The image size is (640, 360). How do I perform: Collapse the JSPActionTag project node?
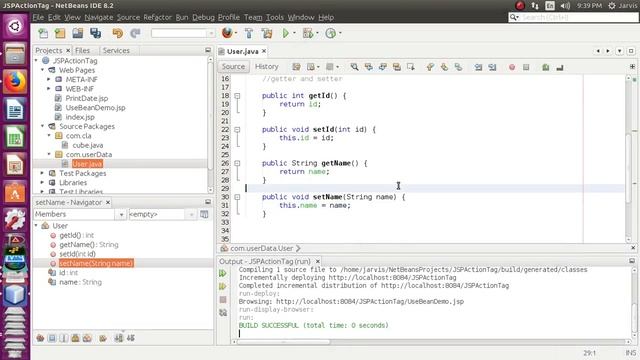pyautogui.click(x=36, y=60)
